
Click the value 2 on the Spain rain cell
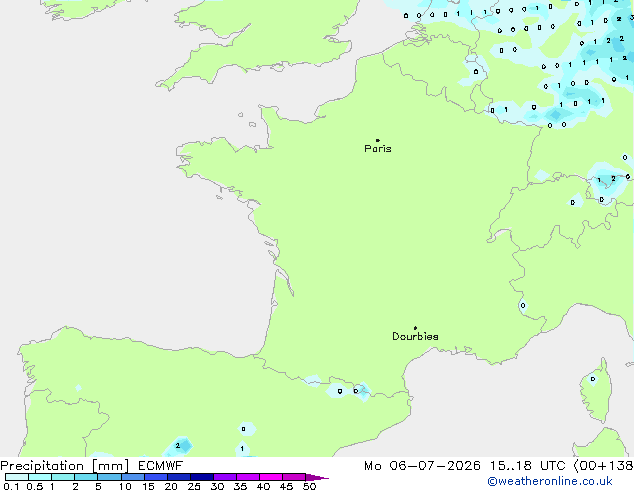(x=178, y=446)
